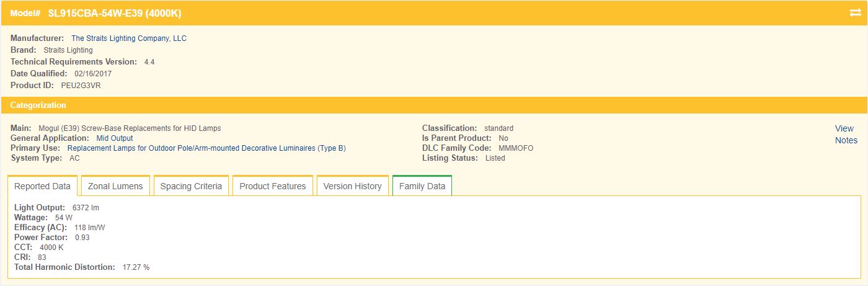The height and width of the screenshot is (286, 868).
Task: Click the Listing Status value Listed
Action: (495, 158)
